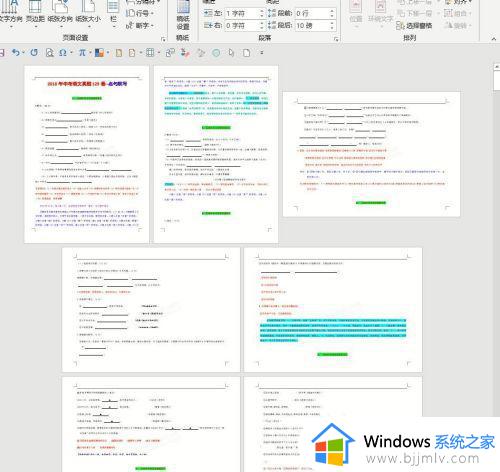The height and width of the screenshot is (472, 500).
Task: Open the 文字方向 text direction menu
Action: point(10,13)
